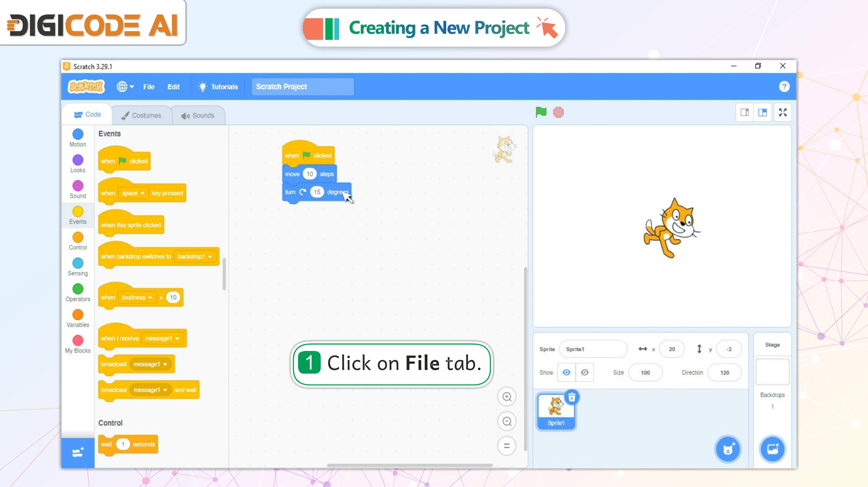
Task: Click the sprite y position field
Action: point(729,349)
